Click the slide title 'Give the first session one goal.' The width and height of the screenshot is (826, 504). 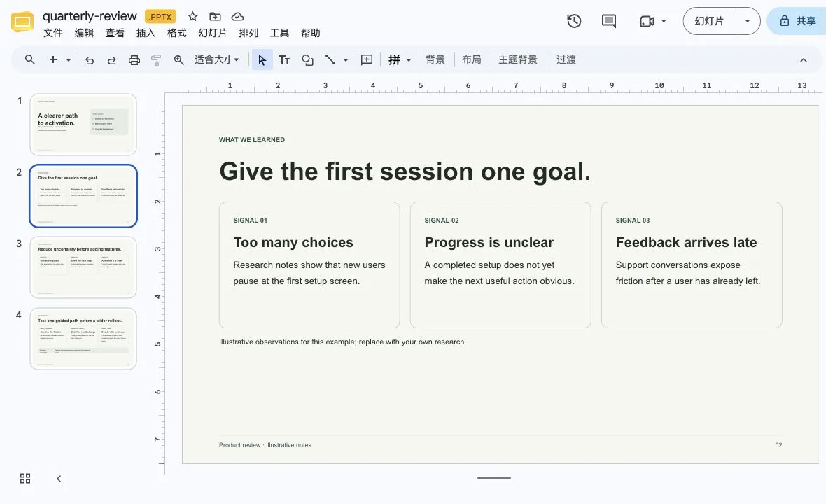tap(405, 171)
